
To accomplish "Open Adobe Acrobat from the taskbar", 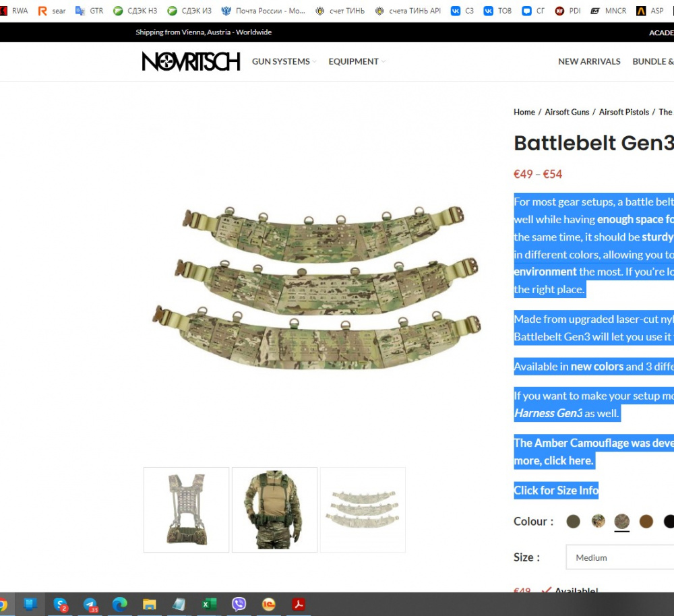I will [x=299, y=605].
